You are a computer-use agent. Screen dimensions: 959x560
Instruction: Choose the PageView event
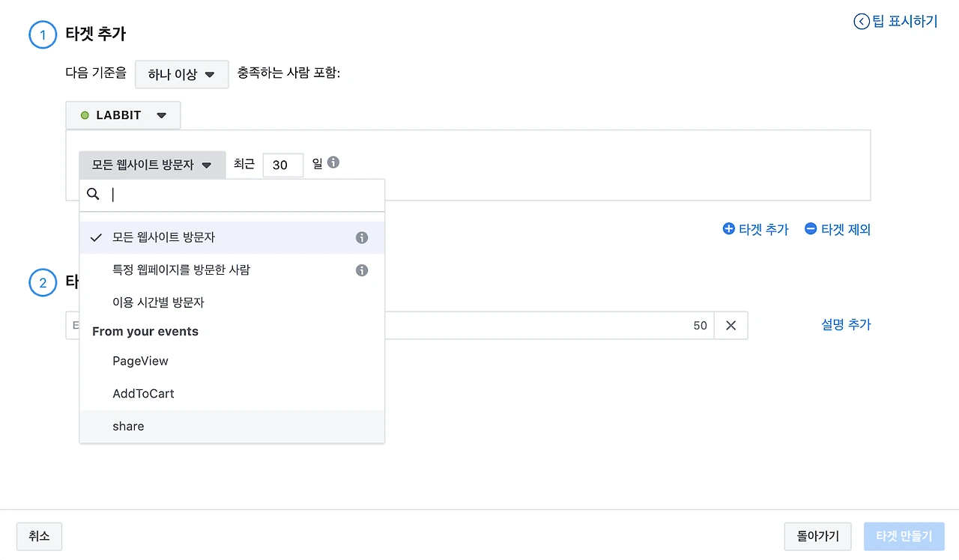[x=140, y=361]
